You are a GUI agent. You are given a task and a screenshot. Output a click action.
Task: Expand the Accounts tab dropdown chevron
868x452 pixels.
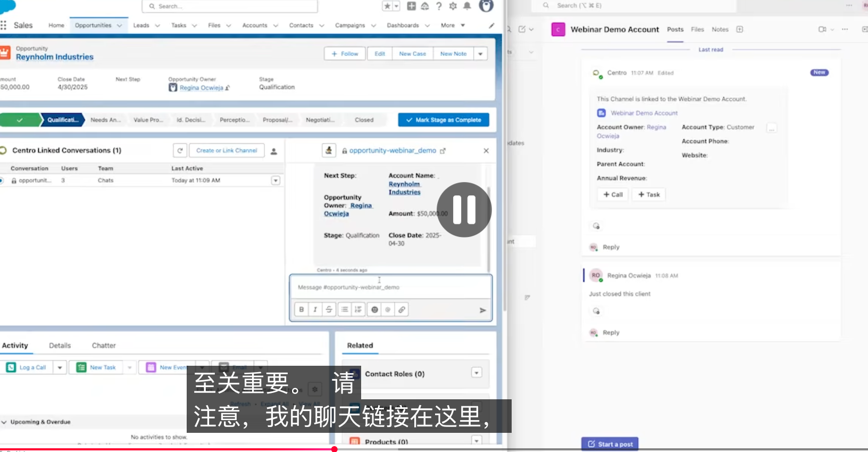(276, 26)
